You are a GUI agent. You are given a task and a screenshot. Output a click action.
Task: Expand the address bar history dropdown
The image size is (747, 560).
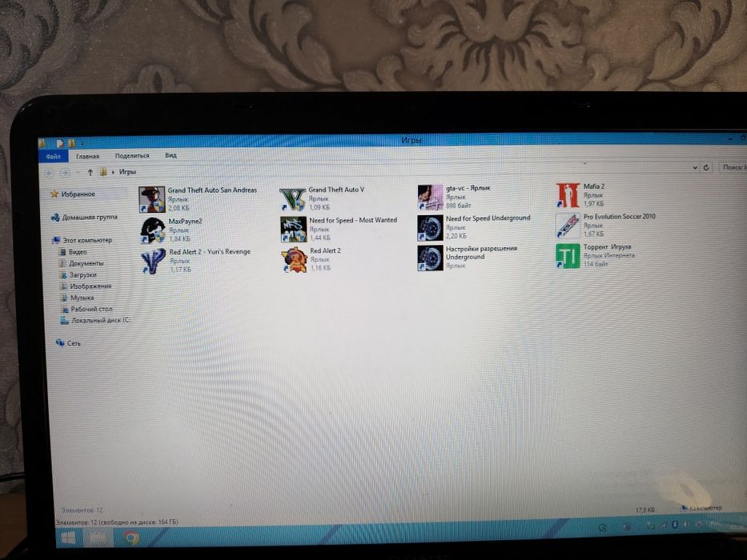(x=695, y=168)
